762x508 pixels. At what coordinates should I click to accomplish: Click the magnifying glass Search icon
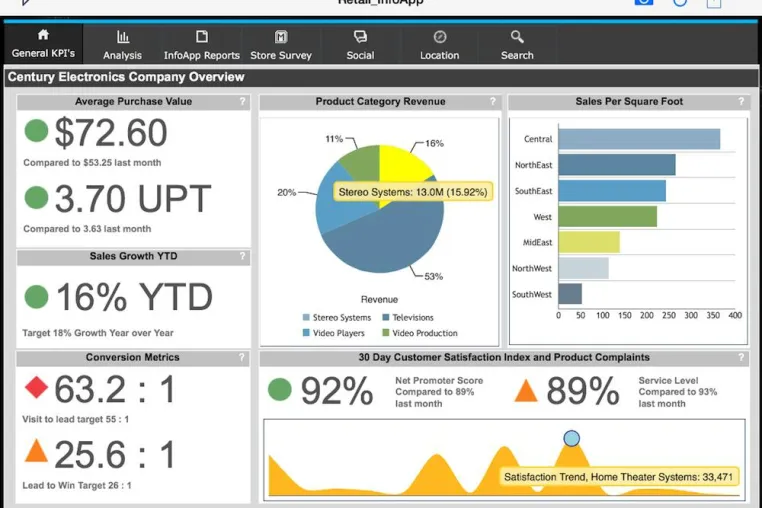point(517,37)
